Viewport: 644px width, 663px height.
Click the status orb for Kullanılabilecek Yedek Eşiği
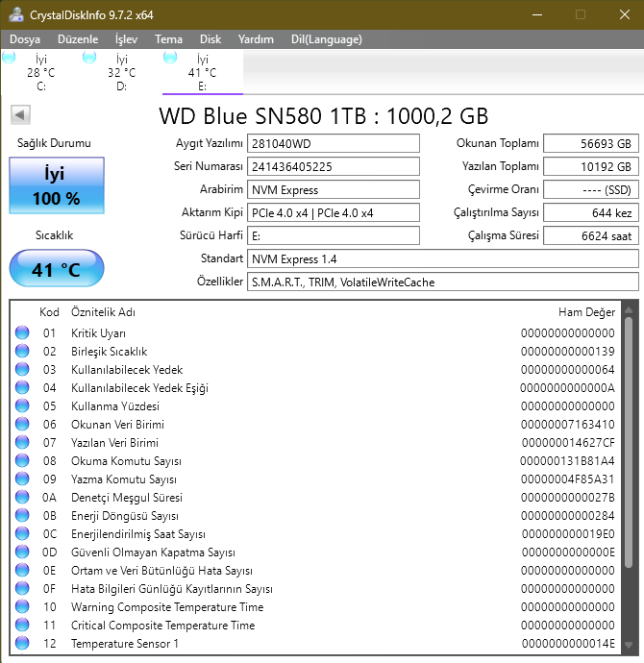[22, 387]
